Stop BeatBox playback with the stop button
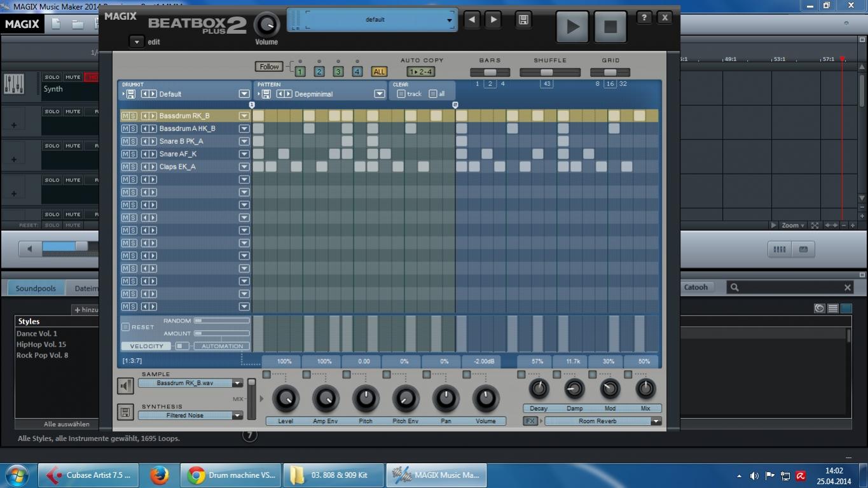The width and height of the screenshot is (868, 488). click(x=610, y=27)
